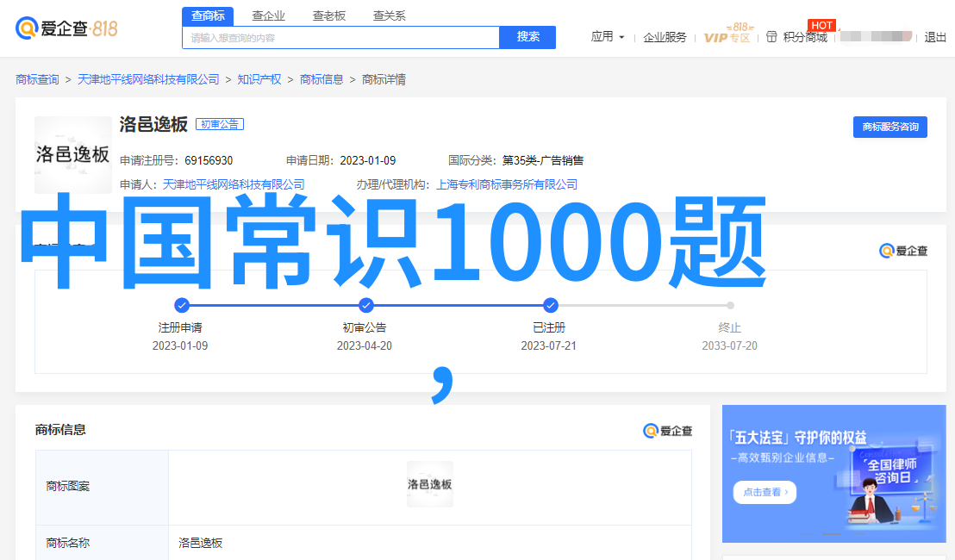Image resolution: width=955 pixels, height=560 pixels.
Task: Open applicant 天津地平线网络科技有限公司 link
Action: click(234, 184)
